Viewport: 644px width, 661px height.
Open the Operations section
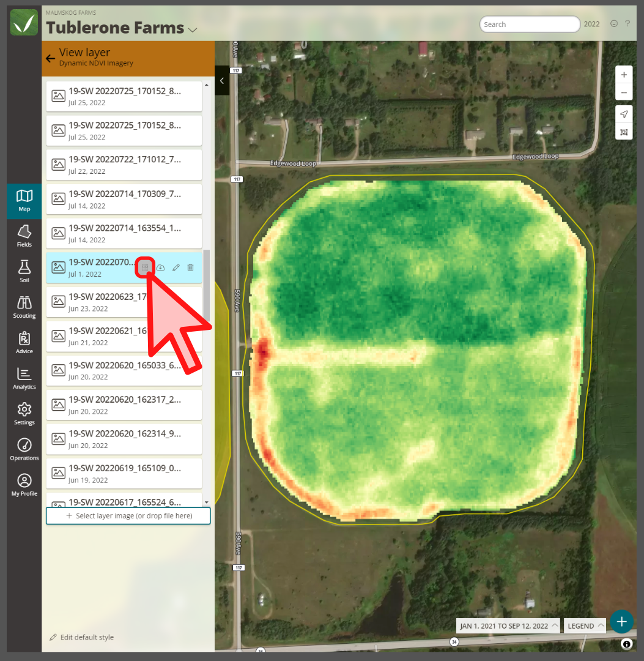(24, 447)
